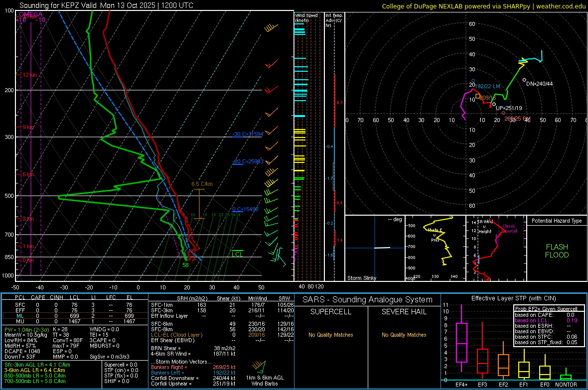Click the 12 km height marker
Viewport: 588px width, 390px height.
click(29, 75)
